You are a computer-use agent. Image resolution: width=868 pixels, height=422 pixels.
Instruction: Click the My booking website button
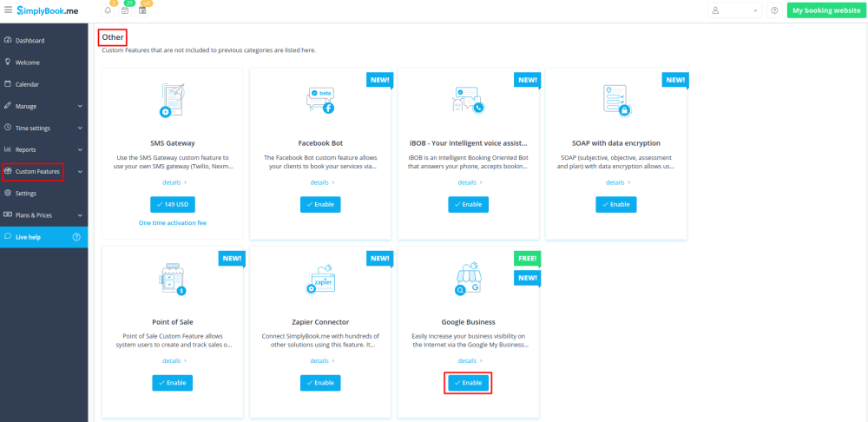click(825, 10)
